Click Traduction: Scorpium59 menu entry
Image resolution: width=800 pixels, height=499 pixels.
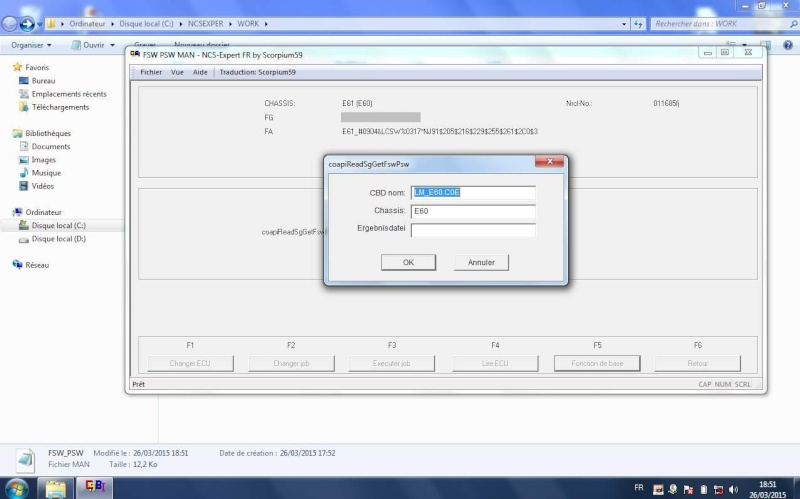click(x=258, y=72)
